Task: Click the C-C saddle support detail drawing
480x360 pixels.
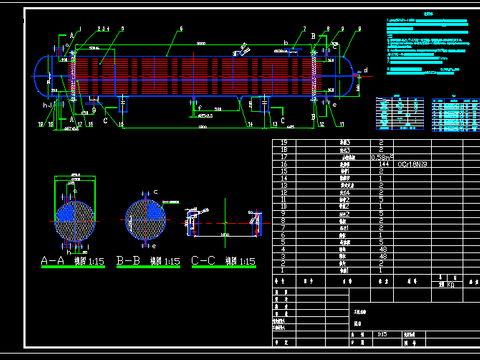Action: 225,223
